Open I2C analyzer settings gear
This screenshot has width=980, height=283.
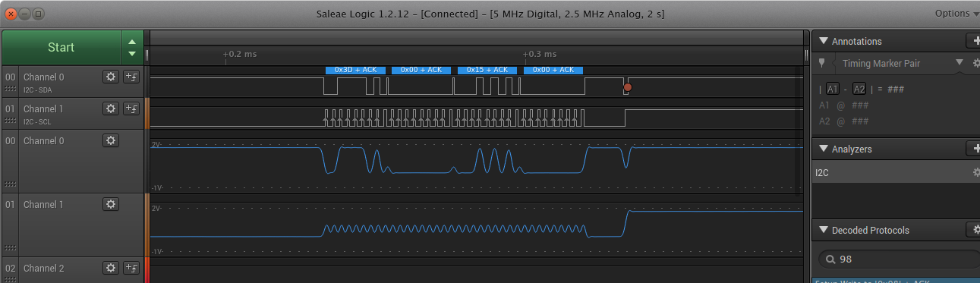[x=976, y=172]
